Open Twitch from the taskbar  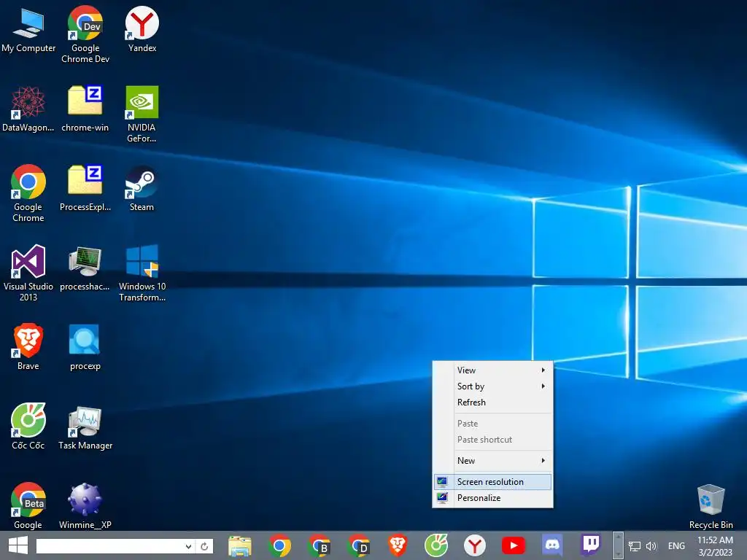591,545
